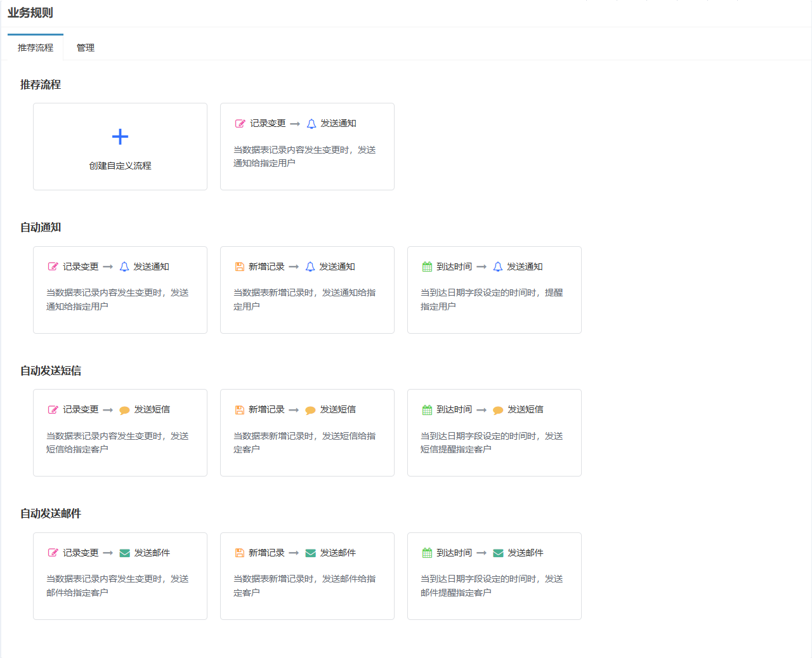Image resolution: width=812 pixels, height=658 pixels.
Task: Select the description 当数据表新增记录时，发送通知给指定用户
Action: (x=304, y=299)
